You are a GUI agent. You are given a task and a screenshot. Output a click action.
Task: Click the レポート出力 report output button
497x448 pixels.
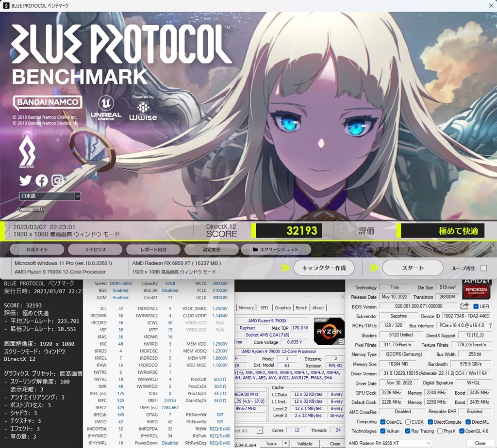[153, 250]
